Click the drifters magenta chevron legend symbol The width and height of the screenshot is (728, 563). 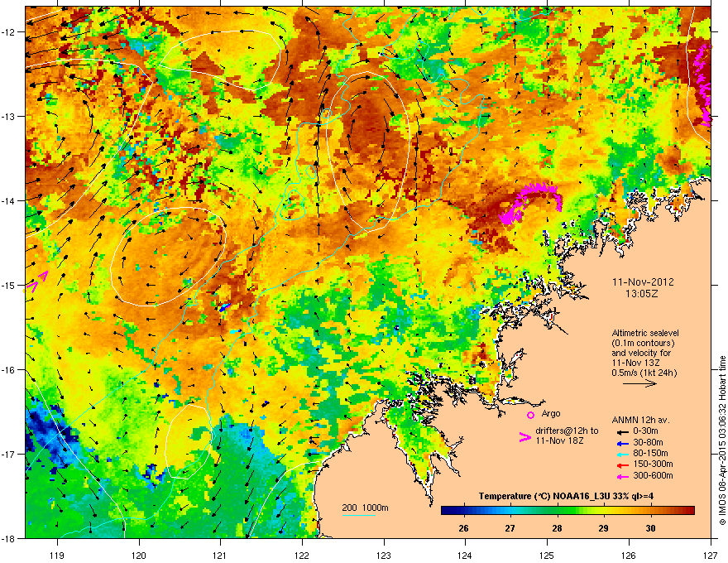(524, 437)
